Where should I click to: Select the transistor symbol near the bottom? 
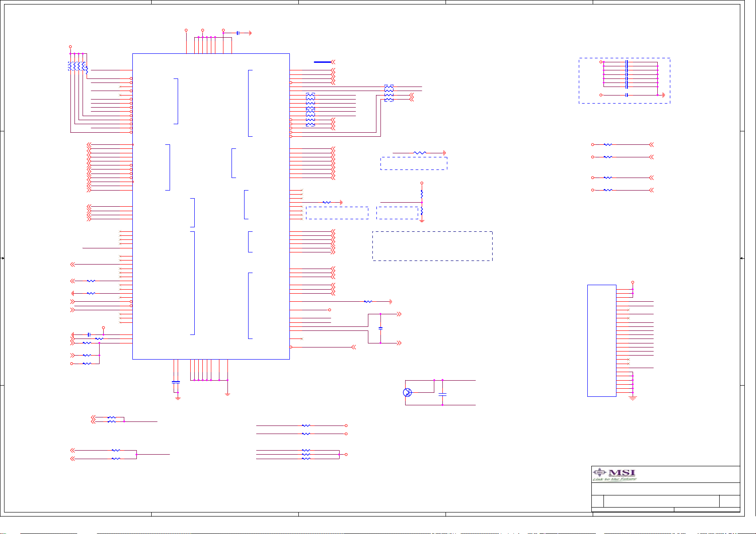click(x=407, y=393)
